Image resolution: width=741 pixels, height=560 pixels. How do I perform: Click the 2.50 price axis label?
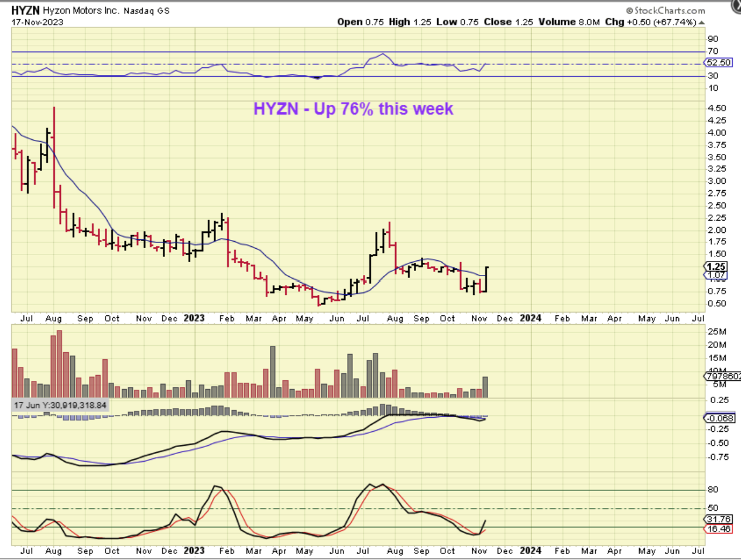[x=716, y=206]
